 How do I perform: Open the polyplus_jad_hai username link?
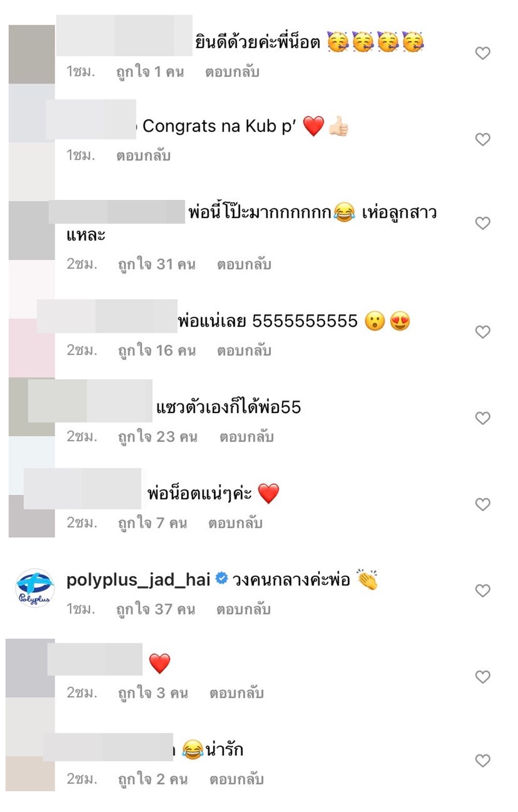click(138, 580)
